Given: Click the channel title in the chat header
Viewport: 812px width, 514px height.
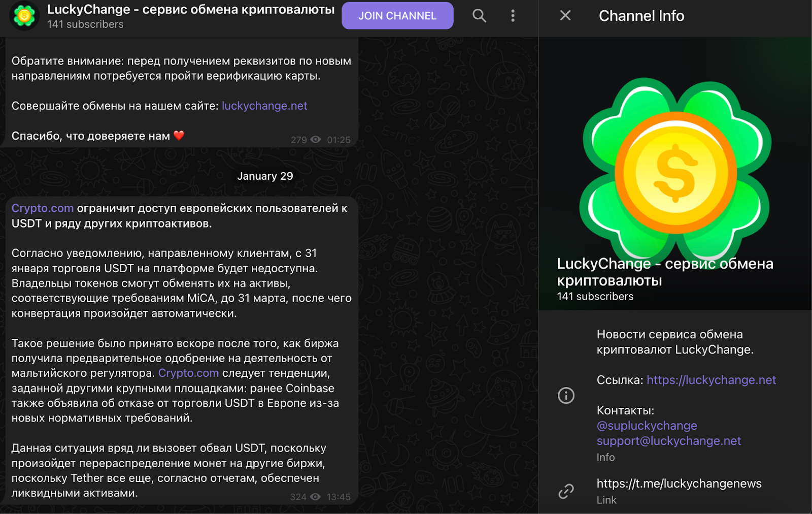Looking at the screenshot, I should pos(191,10).
